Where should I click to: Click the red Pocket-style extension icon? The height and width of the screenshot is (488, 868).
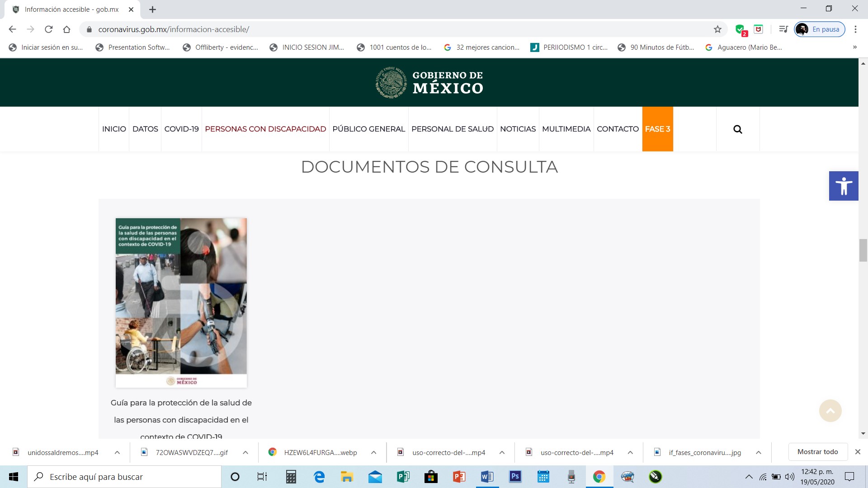(x=759, y=29)
